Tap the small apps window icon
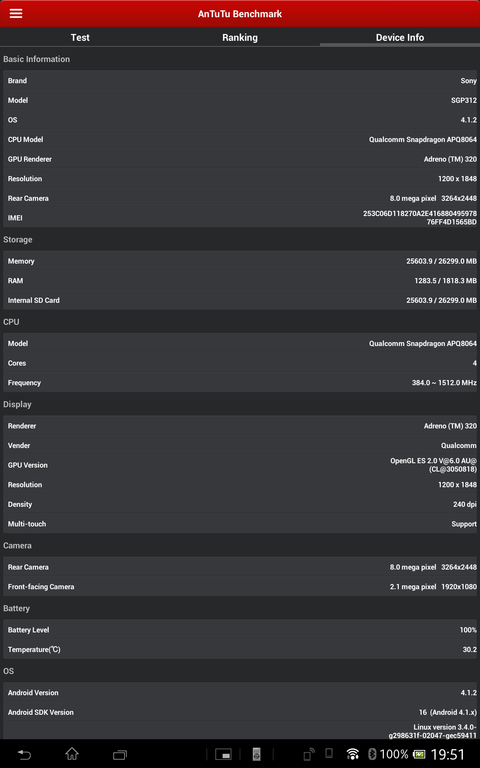 pyautogui.click(x=223, y=754)
